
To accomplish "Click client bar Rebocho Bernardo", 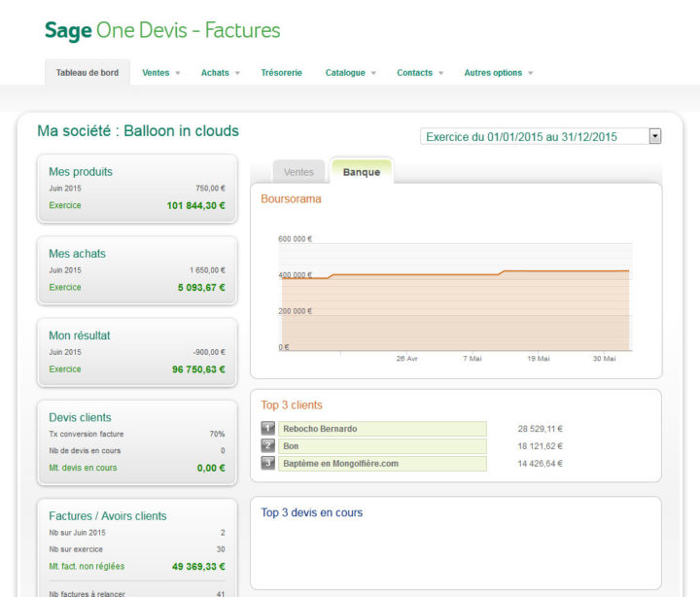I will coord(383,429).
